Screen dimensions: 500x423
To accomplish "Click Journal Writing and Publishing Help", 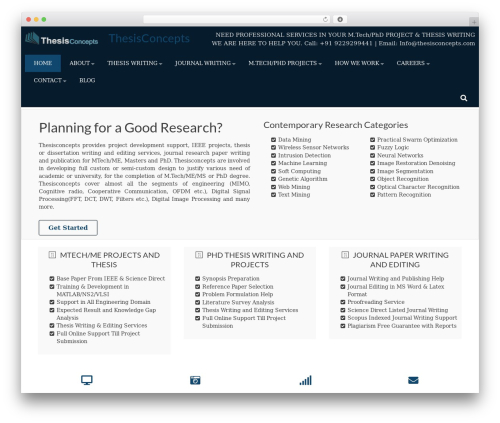I will coord(396,278).
